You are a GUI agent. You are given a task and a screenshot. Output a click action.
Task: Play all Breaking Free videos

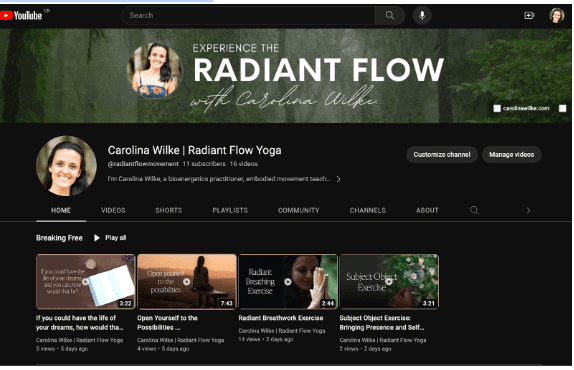click(x=110, y=238)
